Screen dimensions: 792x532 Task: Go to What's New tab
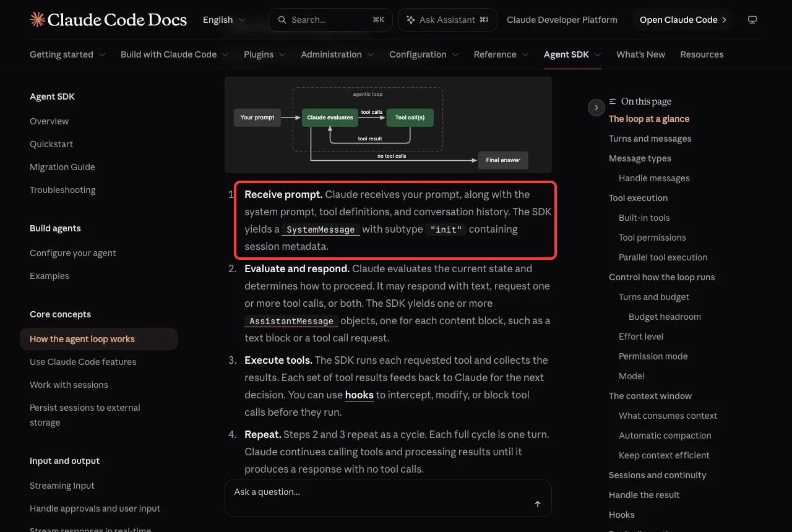coord(640,54)
